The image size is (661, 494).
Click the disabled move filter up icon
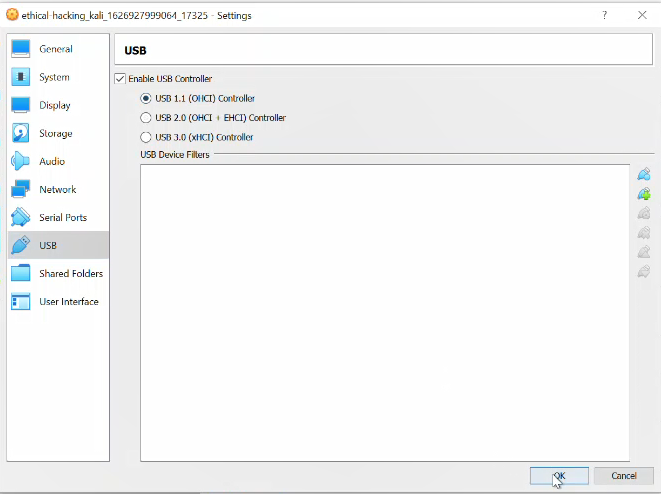pyautogui.click(x=644, y=252)
